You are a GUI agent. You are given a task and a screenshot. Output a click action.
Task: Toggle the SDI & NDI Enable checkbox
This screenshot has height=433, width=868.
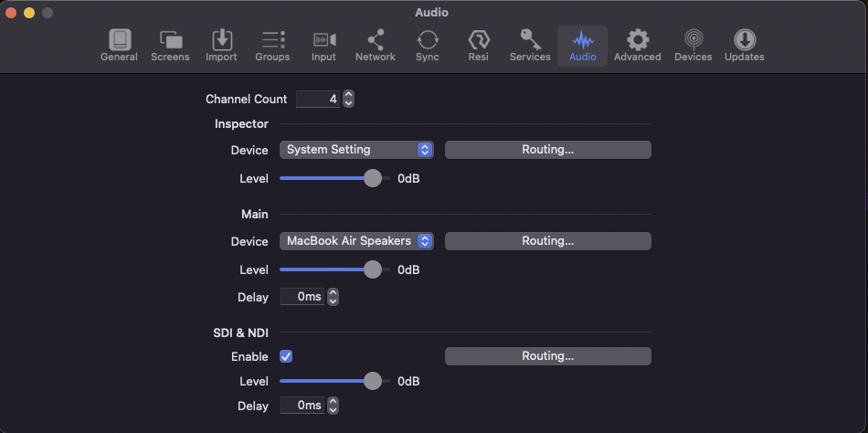point(286,356)
